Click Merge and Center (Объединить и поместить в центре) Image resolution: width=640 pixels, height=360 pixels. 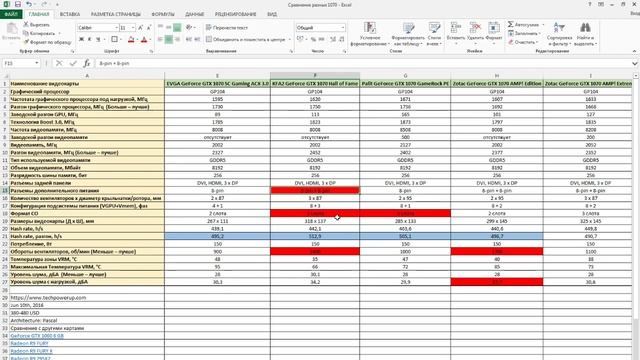point(245,40)
